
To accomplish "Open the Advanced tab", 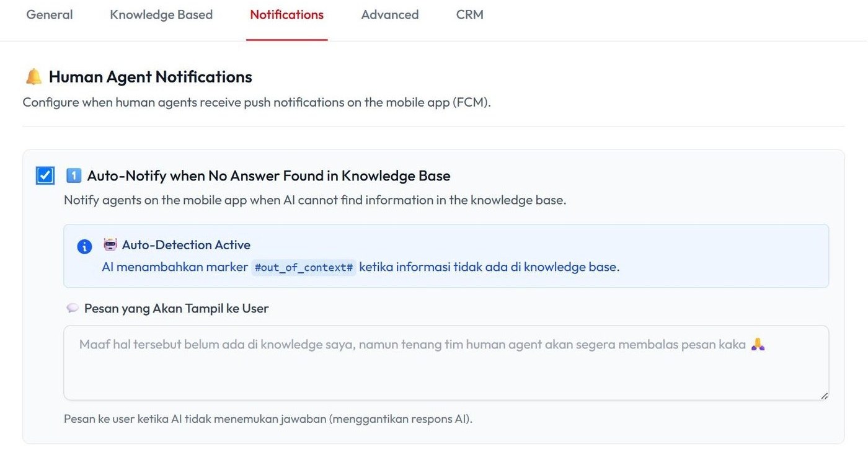I will point(390,14).
